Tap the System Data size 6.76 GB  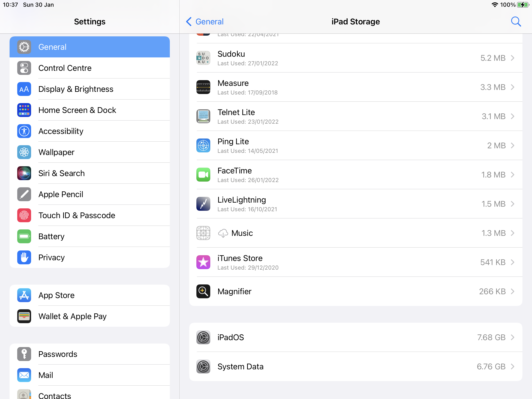pos(491,366)
